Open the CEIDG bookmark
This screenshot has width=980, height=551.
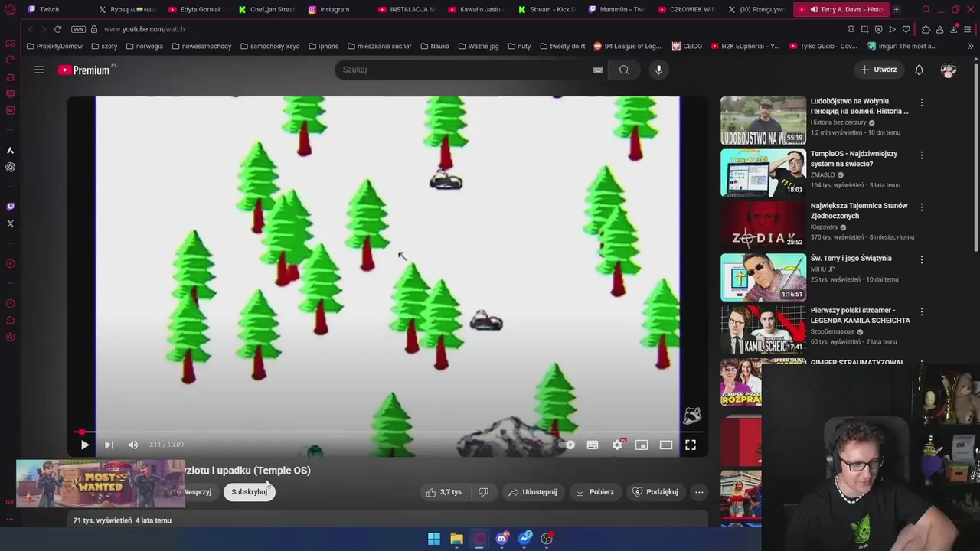(687, 46)
